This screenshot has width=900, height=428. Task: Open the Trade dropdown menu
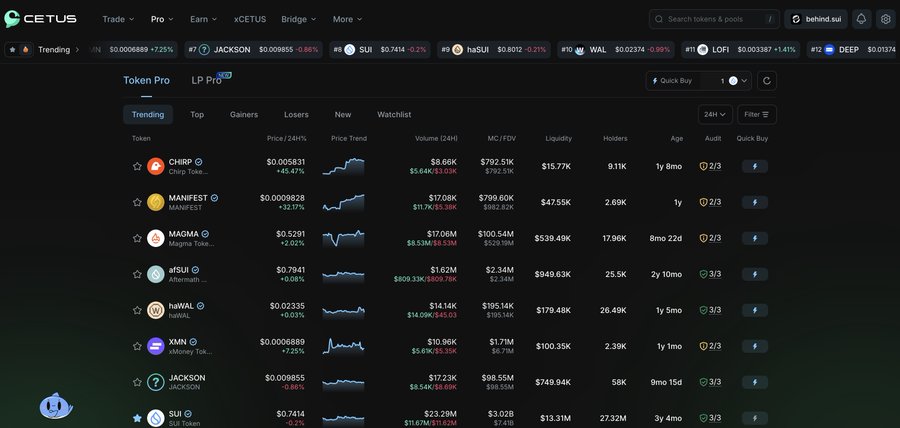click(118, 19)
